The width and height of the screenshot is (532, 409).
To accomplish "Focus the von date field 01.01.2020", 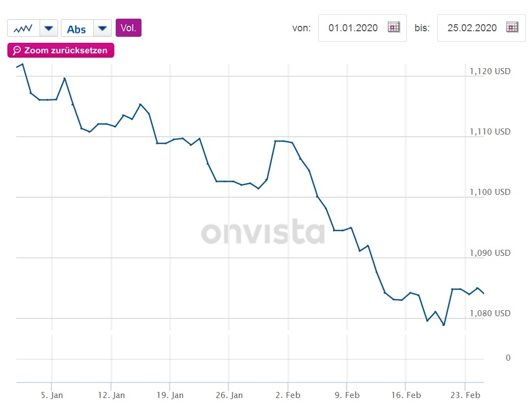I will click(x=353, y=28).
